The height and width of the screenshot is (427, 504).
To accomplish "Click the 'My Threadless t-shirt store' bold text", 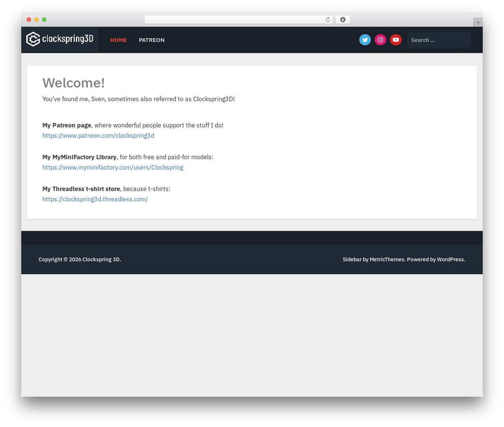I will pyautogui.click(x=81, y=189).
